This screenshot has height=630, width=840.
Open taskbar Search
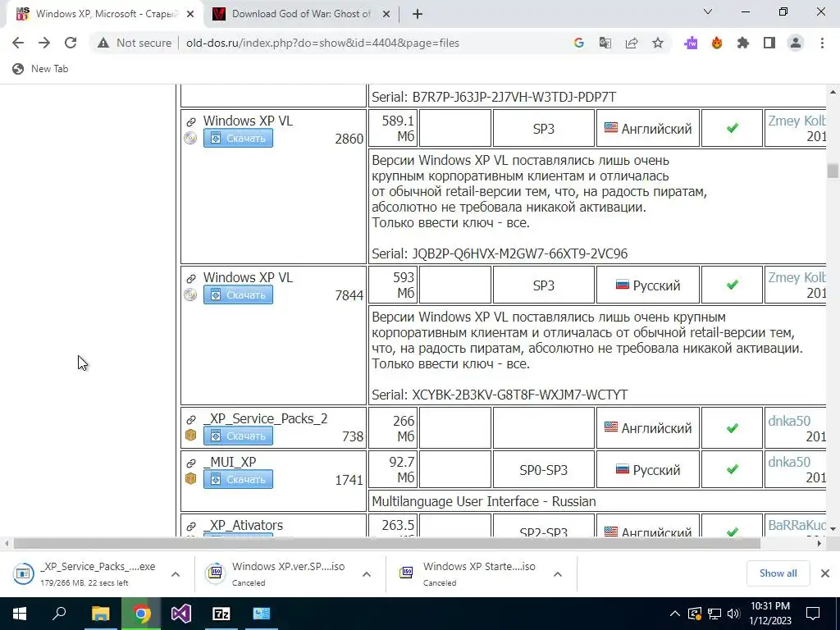59,614
